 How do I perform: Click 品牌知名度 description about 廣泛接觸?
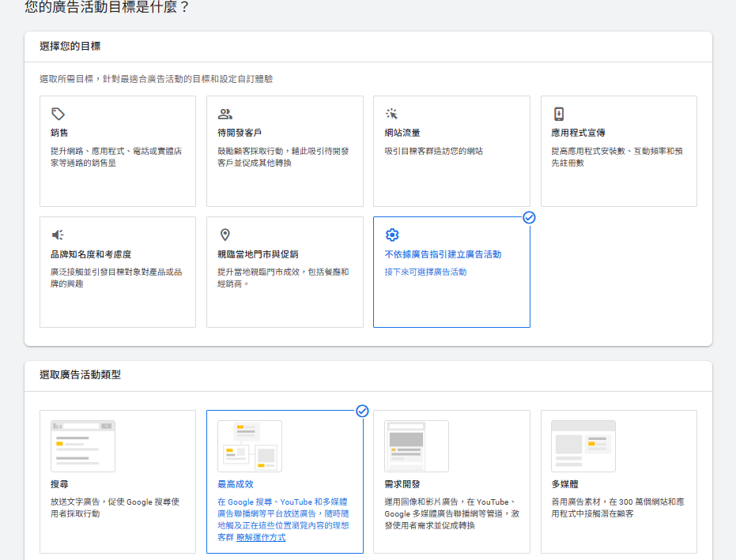point(116,278)
